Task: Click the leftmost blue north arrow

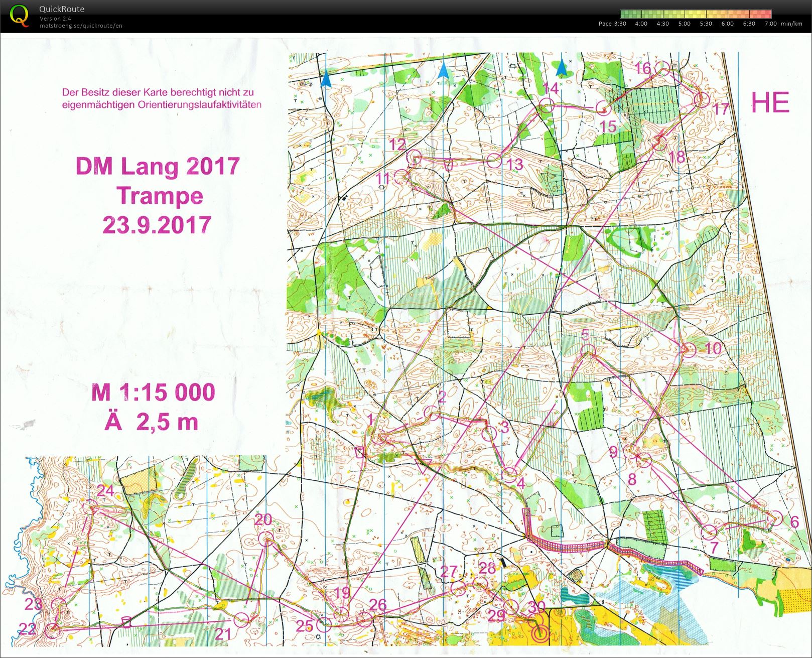Action: (x=326, y=78)
